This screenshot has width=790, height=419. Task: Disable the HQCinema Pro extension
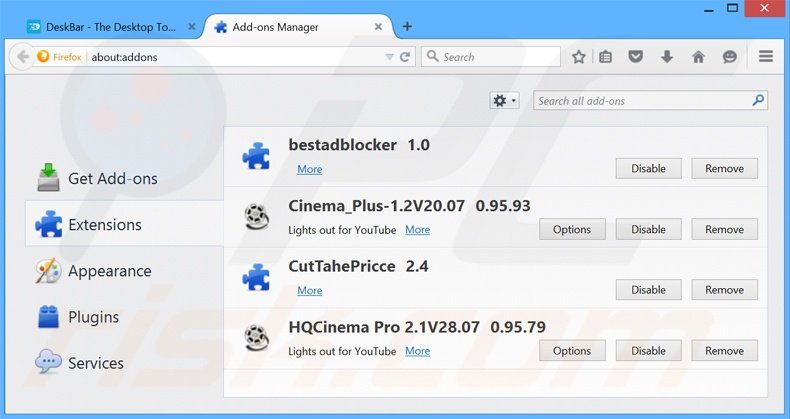tap(648, 351)
